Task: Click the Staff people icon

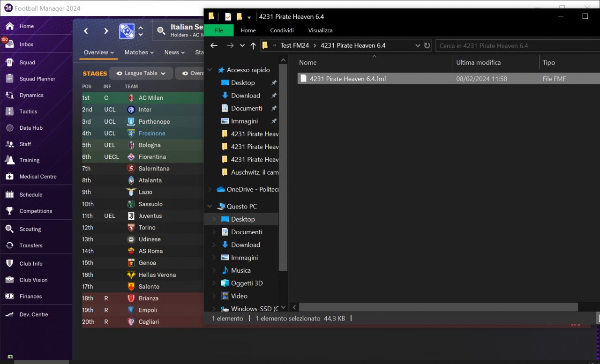Action: tap(9, 144)
